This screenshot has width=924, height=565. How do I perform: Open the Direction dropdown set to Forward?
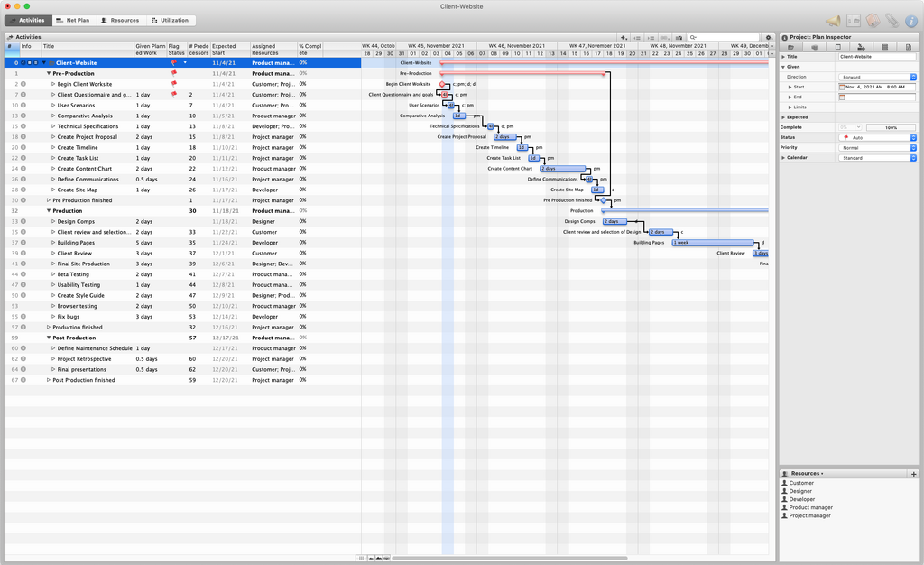(876, 77)
